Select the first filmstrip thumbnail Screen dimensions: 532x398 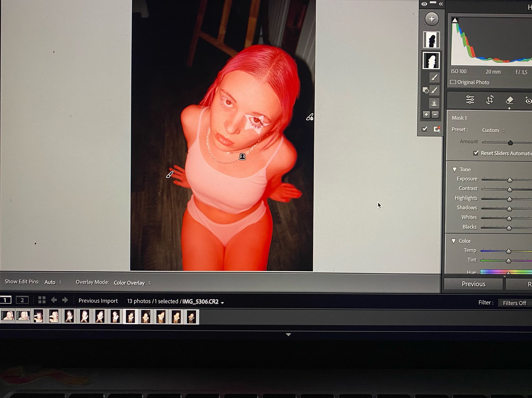click(8, 316)
